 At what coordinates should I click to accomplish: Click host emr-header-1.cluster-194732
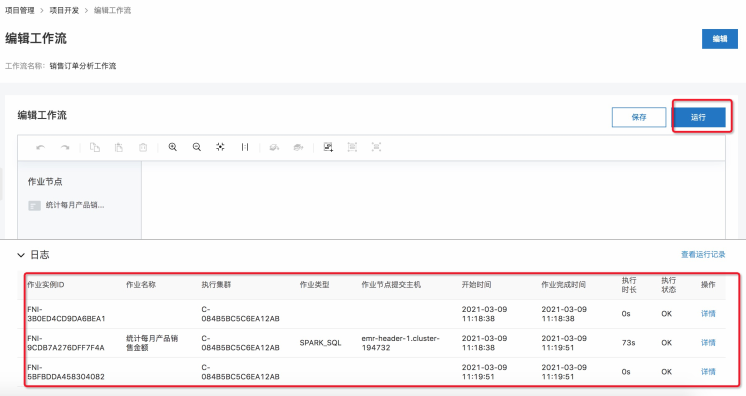pyautogui.click(x=401, y=343)
